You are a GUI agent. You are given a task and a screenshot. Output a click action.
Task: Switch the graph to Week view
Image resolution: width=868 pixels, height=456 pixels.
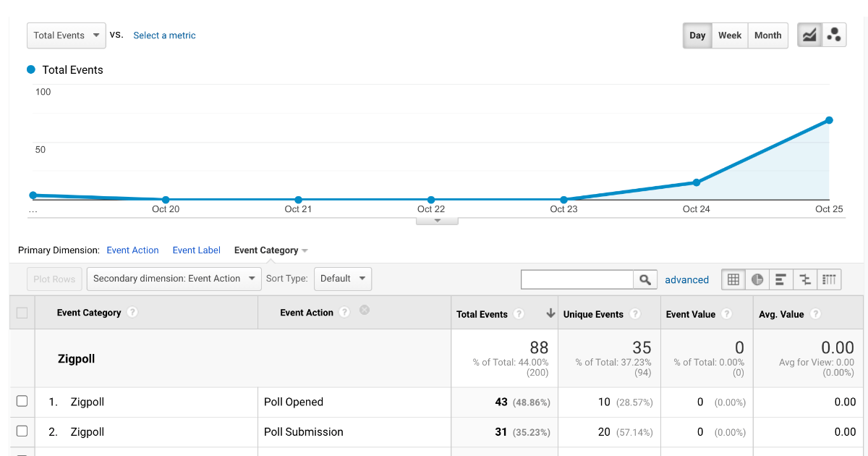tap(729, 35)
